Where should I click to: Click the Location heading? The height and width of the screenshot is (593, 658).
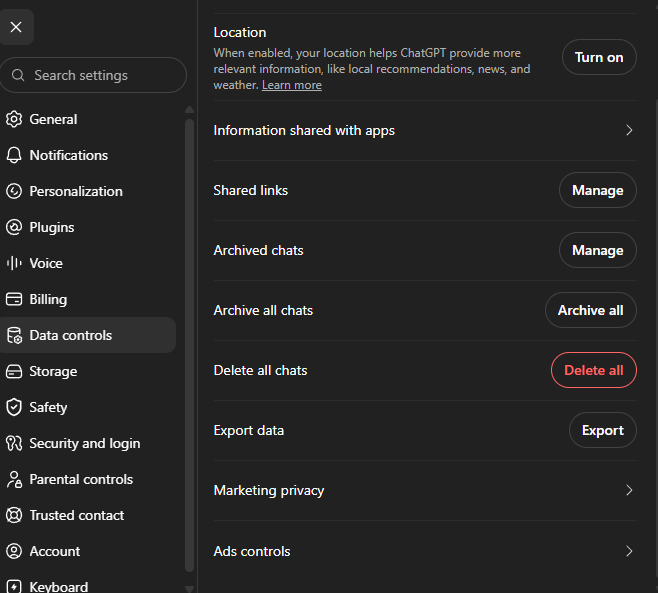point(240,32)
